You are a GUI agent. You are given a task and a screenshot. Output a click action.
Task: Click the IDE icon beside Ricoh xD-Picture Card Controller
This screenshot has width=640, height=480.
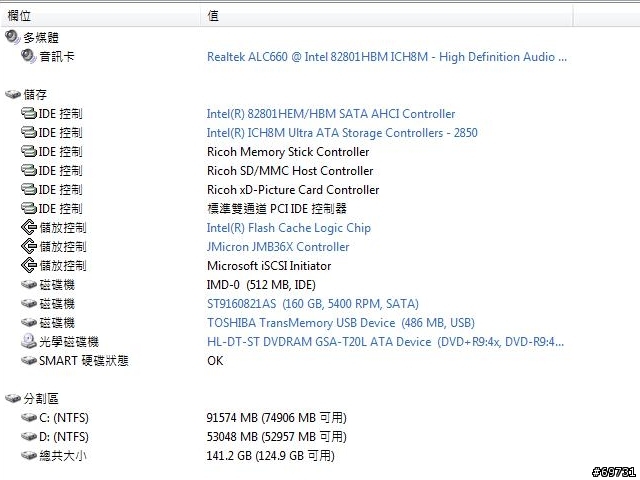29,189
